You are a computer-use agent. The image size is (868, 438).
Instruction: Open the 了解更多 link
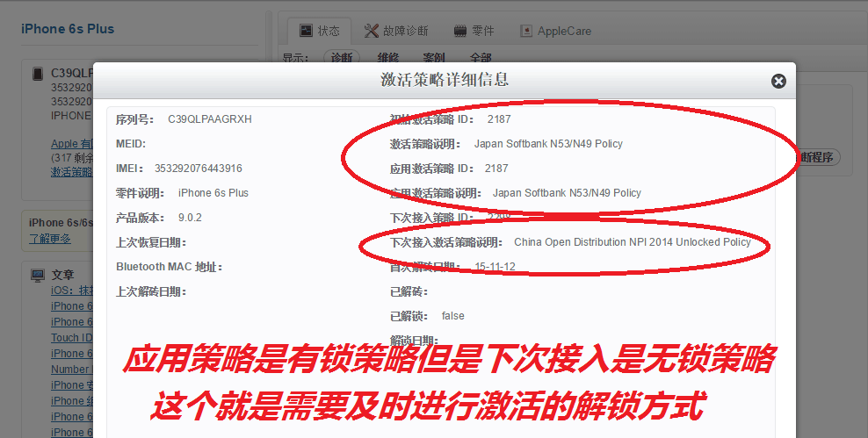[x=50, y=239]
